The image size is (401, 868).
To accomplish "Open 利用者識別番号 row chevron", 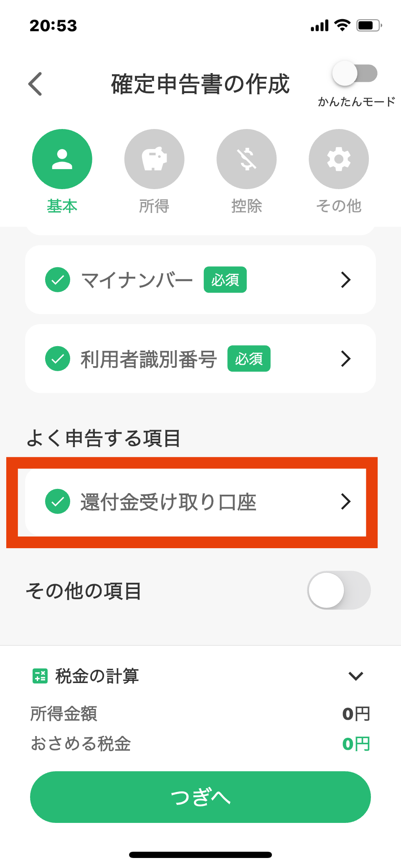I will [x=345, y=359].
